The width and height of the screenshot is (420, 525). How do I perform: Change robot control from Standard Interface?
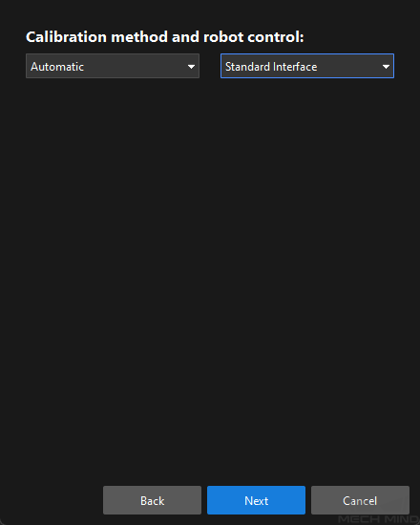click(307, 66)
